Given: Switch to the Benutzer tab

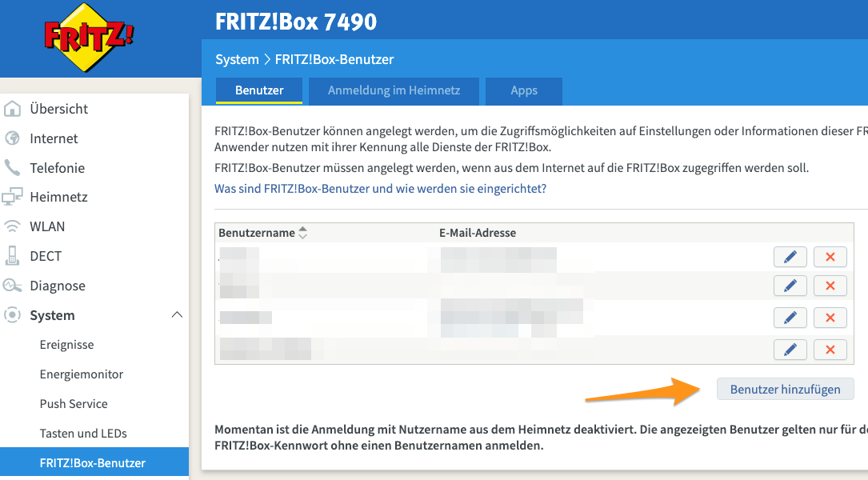Looking at the screenshot, I should tap(259, 90).
